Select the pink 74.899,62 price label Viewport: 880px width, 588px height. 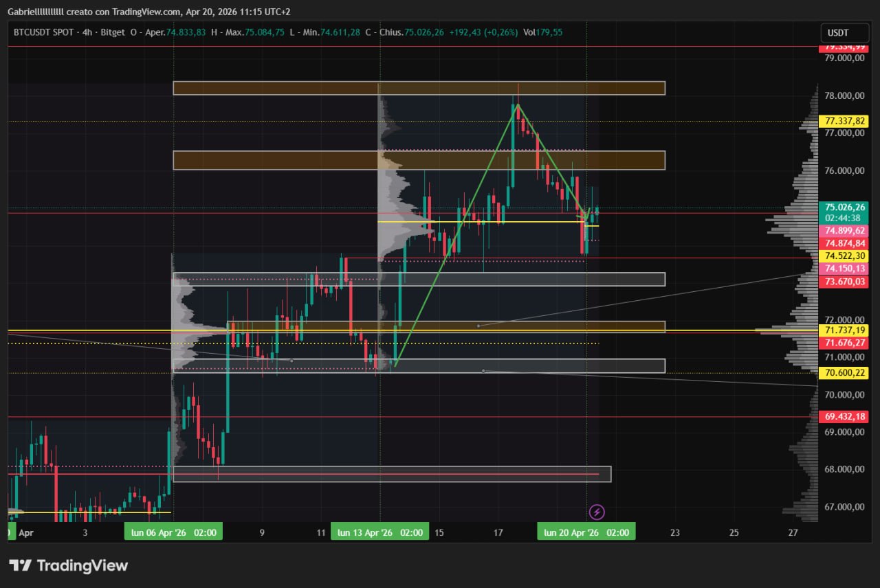click(845, 231)
